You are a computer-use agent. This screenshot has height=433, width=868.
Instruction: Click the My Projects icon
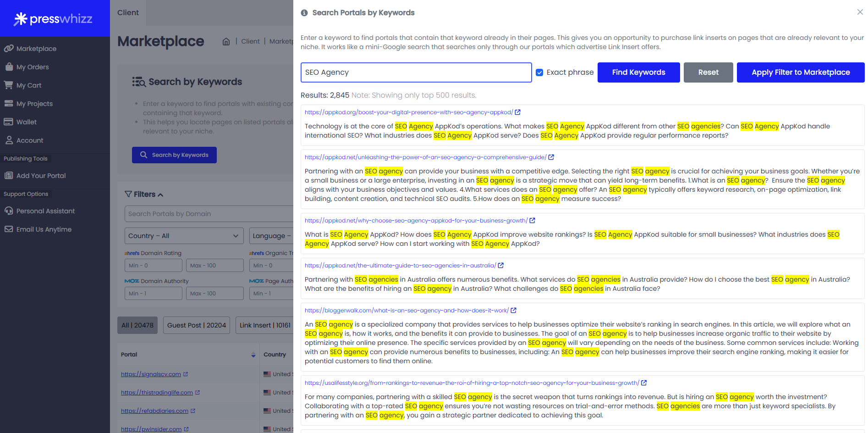pyautogui.click(x=9, y=103)
